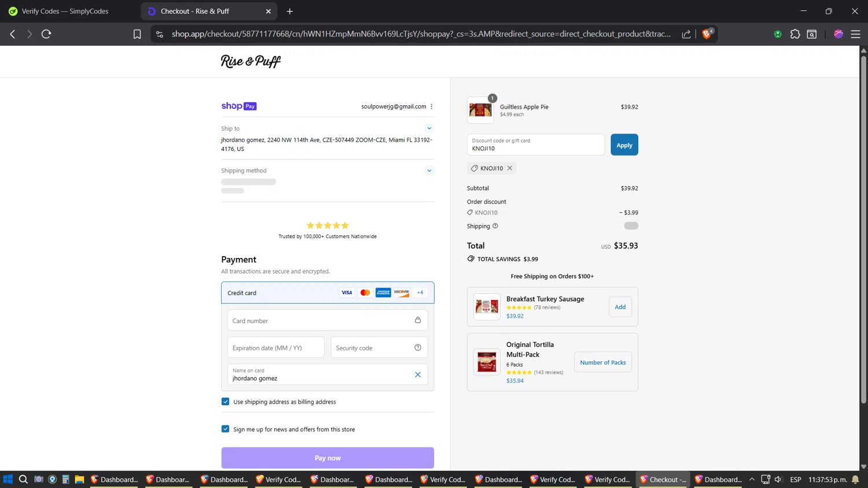Click the browser address bar URL
868x488 pixels.
tap(421, 34)
